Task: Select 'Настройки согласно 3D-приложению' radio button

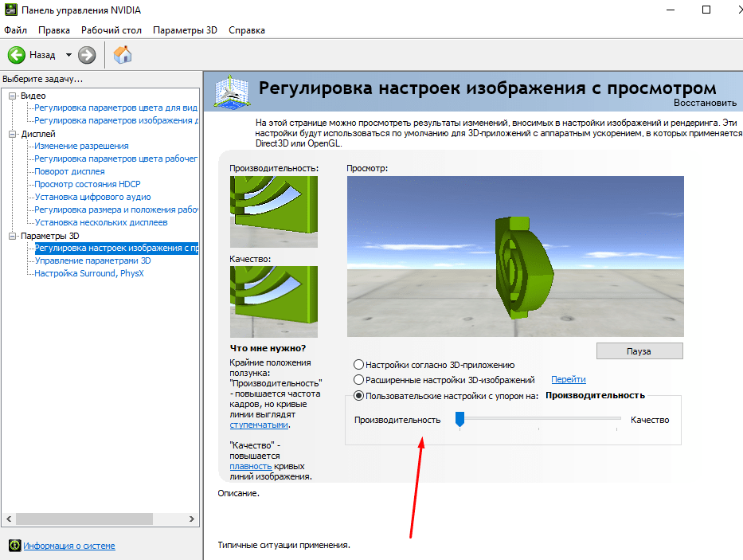Action: tap(359, 365)
